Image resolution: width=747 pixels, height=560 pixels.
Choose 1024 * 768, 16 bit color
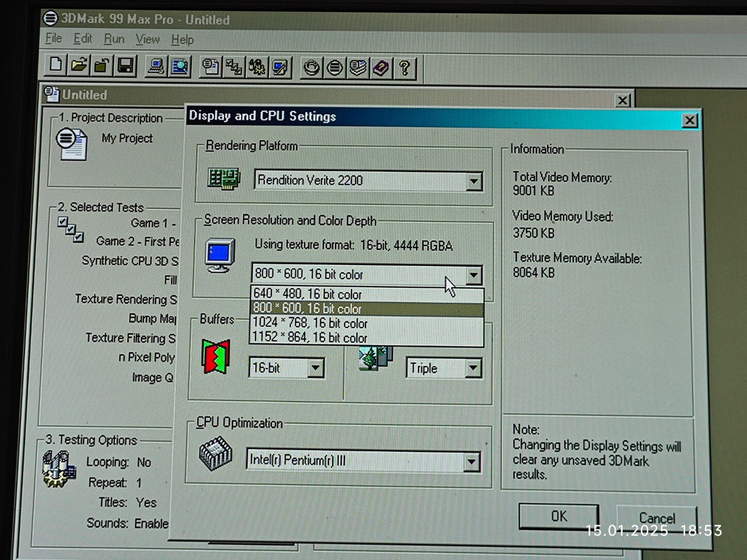[367, 323]
